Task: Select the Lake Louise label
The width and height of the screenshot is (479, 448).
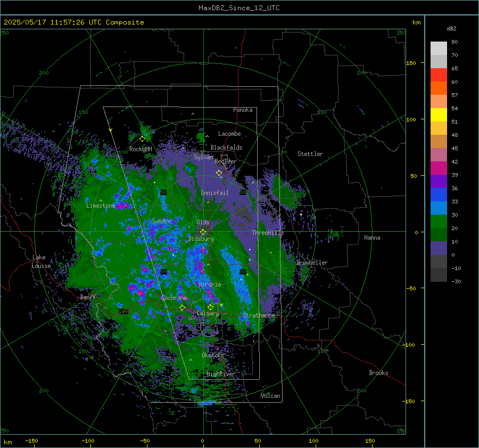Action: [x=41, y=262]
